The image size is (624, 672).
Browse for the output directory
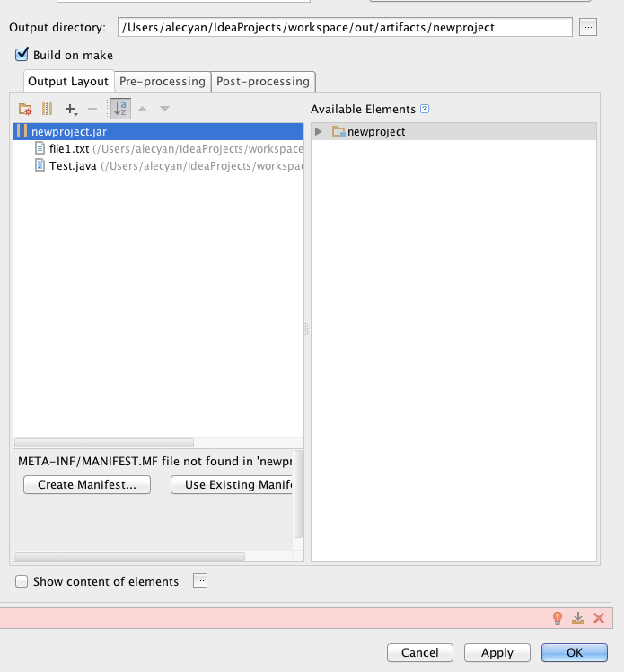coord(588,27)
